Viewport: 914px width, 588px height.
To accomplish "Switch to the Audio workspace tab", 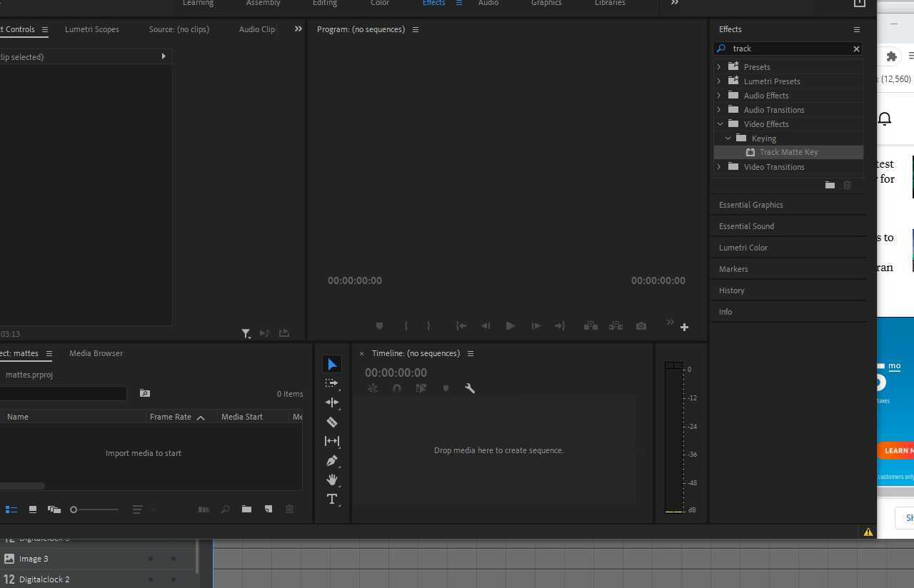I will tap(488, 4).
